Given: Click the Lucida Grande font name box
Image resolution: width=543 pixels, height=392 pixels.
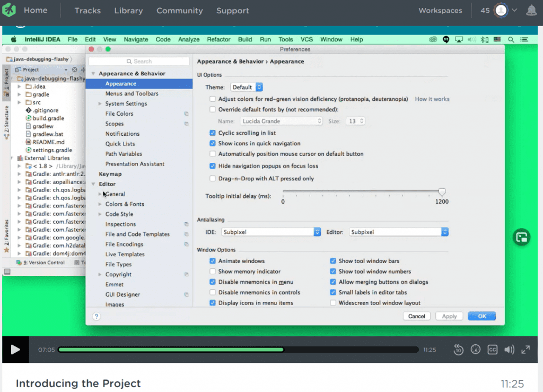Looking at the screenshot, I should pyautogui.click(x=281, y=121).
